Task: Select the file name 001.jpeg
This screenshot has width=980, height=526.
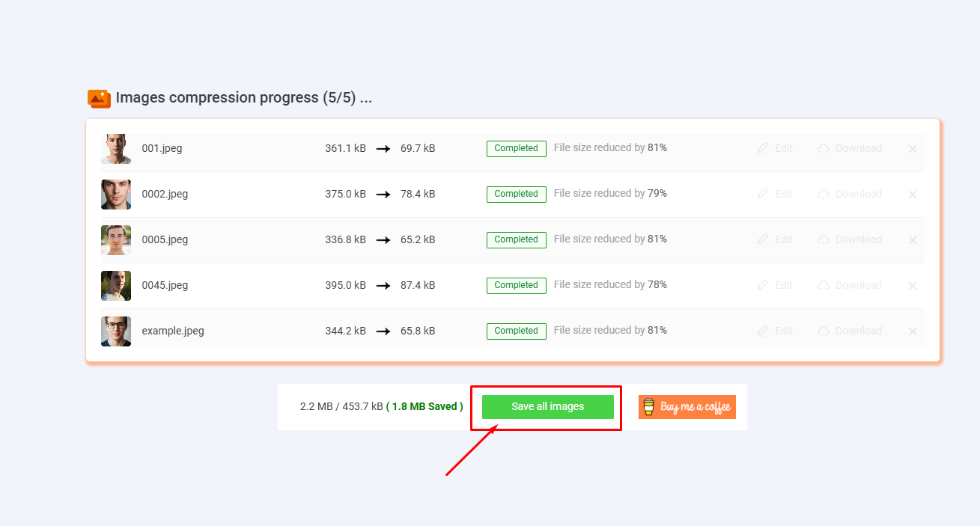Action: tap(162, 149)
